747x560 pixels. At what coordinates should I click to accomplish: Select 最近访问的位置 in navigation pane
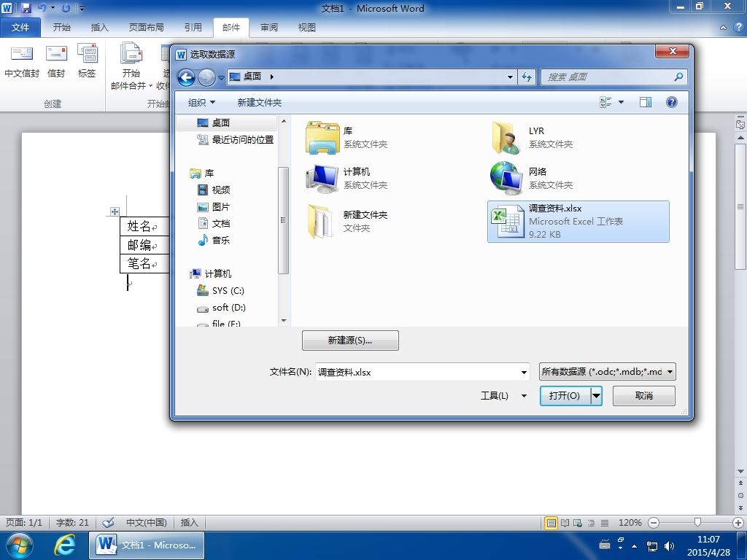pos(236,139)
